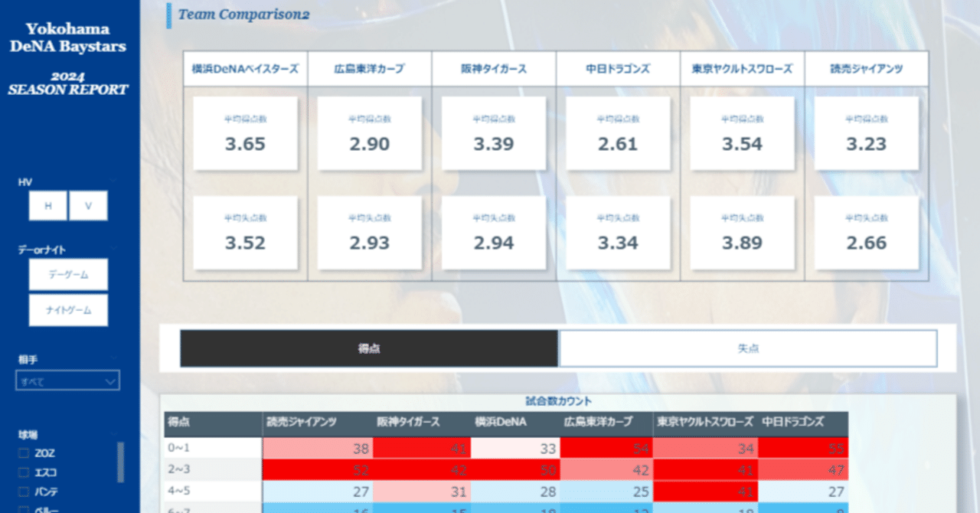
Task: Select the 3.89 average runs-allowed card
Action: 742,233
